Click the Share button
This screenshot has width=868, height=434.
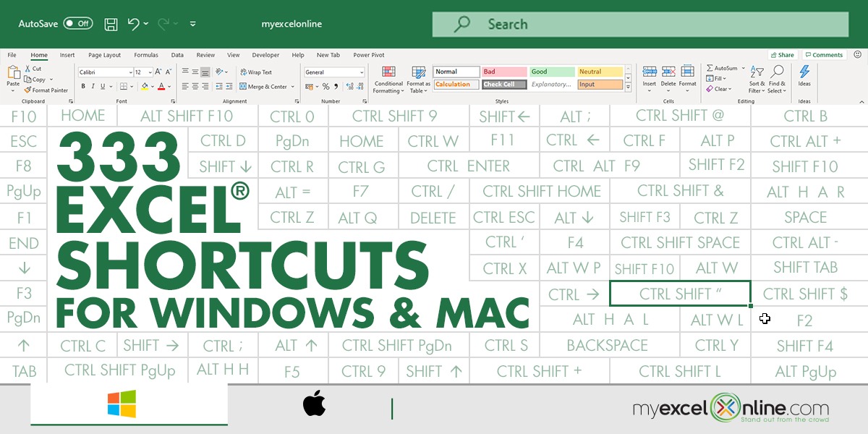click(x=782, y=54)
